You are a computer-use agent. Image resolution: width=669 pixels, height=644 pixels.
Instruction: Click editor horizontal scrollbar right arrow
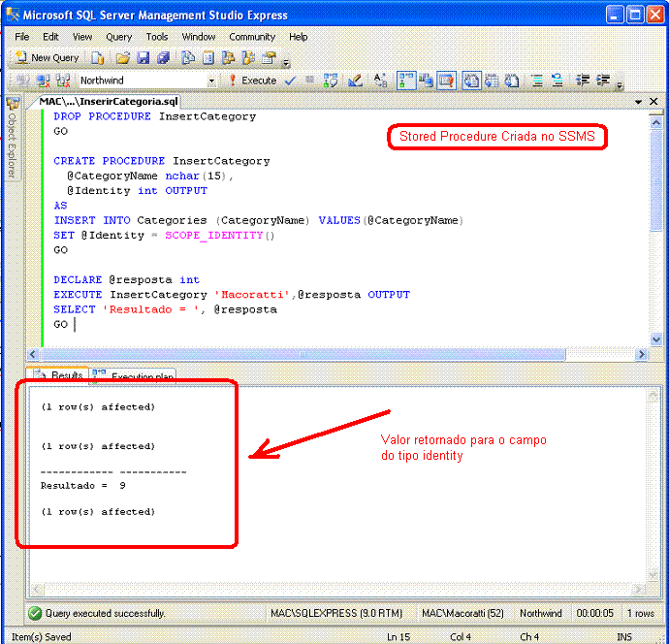pos(641,354)
